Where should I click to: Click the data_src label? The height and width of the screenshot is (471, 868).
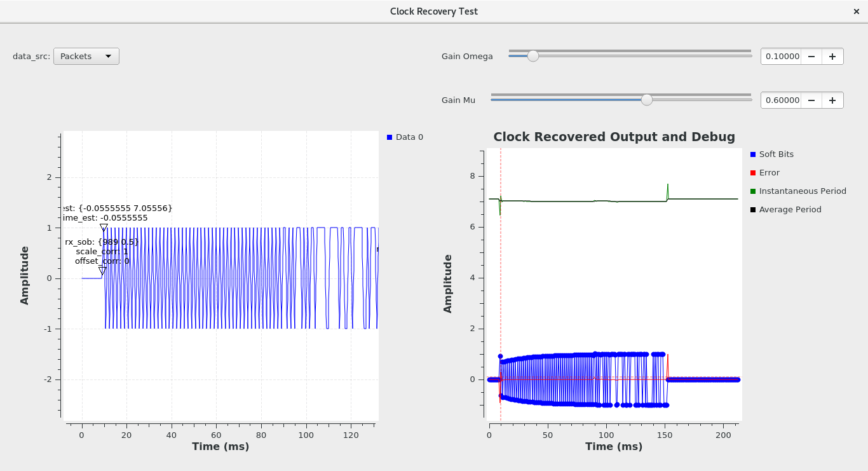pyautogui.click(x=31, y=56)
